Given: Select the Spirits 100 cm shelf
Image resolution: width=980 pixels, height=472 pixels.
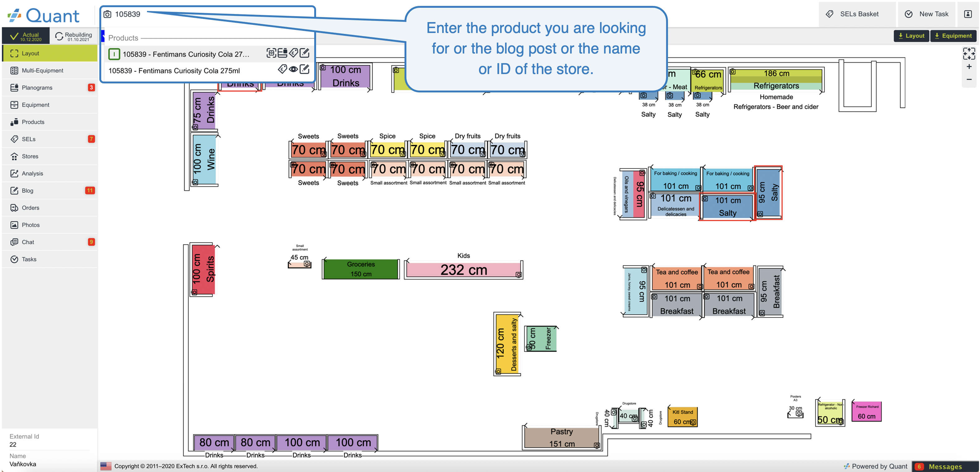Looking at the screenshot, I should (x=203, y=269).
